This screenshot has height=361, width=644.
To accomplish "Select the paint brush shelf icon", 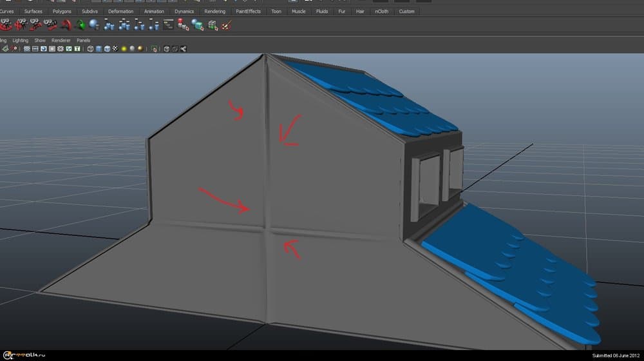I will point(226,25).
